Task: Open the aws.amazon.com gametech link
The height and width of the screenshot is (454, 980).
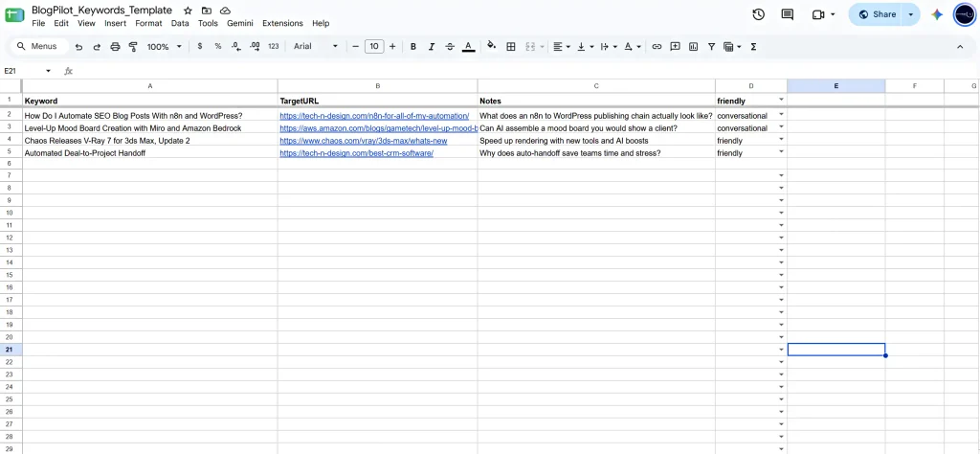Action: point(378,128)
